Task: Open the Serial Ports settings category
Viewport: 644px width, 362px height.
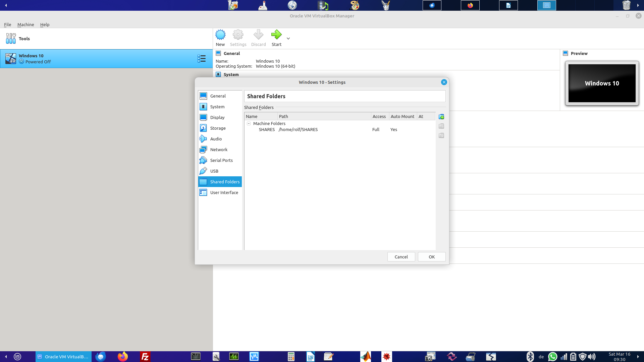Action: (220, 160)
